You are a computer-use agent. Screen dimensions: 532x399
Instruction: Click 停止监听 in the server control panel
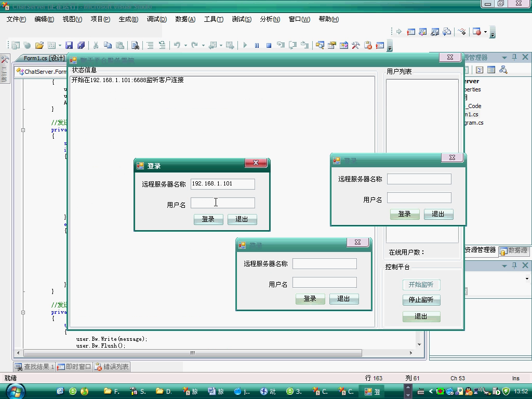tap(421, 300)
